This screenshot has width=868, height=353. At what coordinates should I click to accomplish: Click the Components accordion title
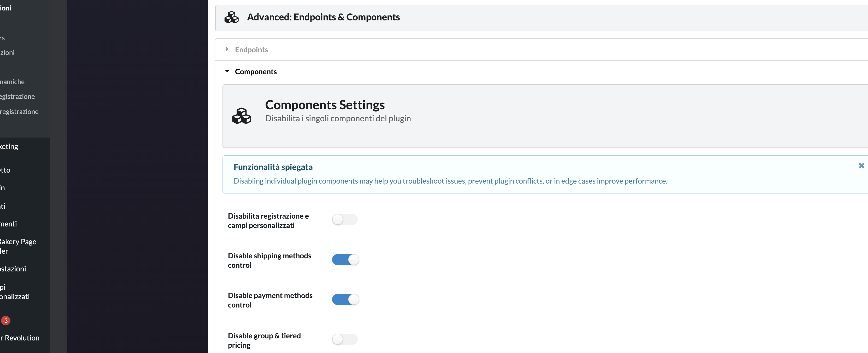click(x=256, y=72)
